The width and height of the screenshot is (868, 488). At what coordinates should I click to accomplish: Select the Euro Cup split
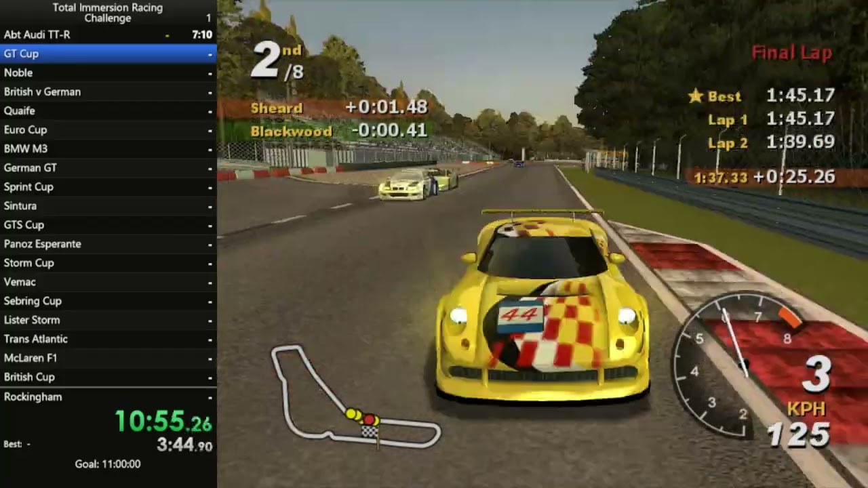click(x=108, y=129)
